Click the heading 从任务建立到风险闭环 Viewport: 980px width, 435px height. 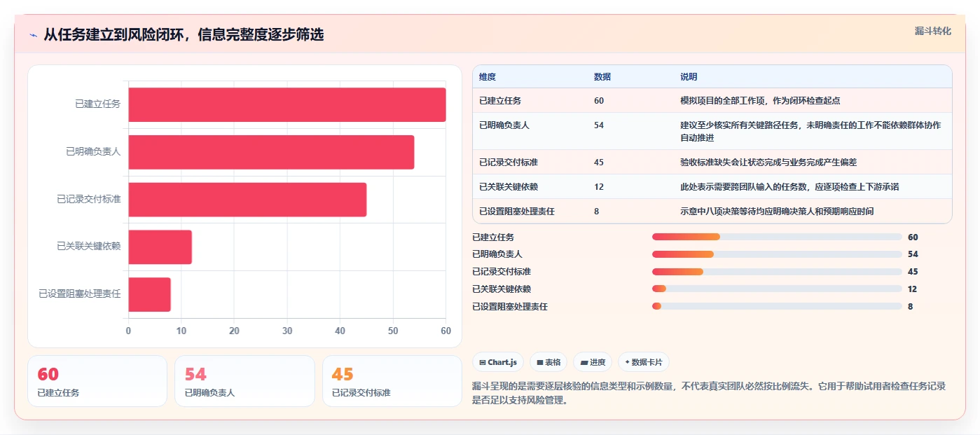184,35
